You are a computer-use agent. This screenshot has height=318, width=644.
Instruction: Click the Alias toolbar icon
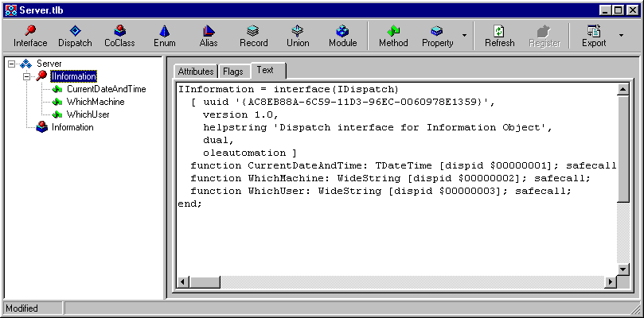point(209,37)
